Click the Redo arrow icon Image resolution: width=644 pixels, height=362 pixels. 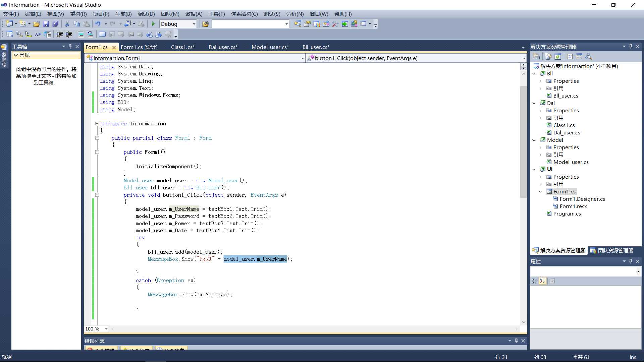pos(113,24)
